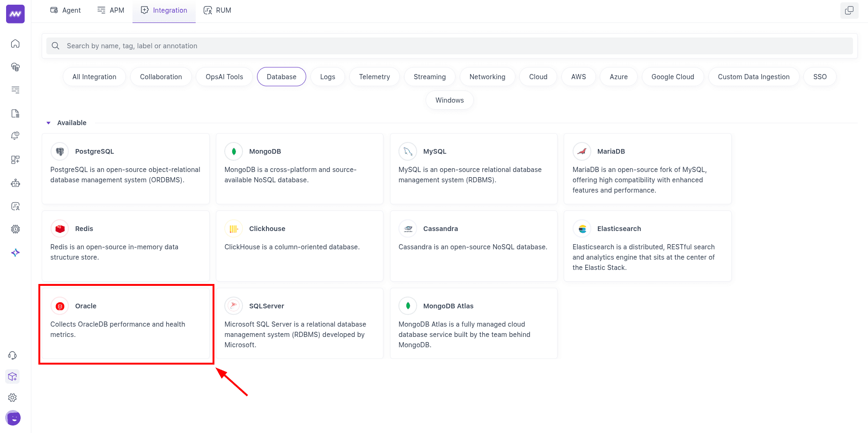Image resolution: width=868 pixels, height=433 pixels.
Task: Select the Database filter pill
Action: [281, 76]
